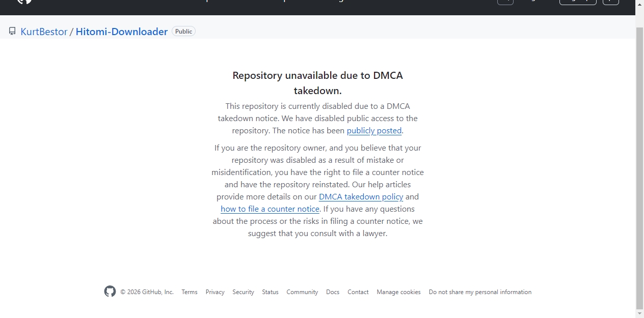Open the Security footer link
This screenshot has width=644, height=318.
tap(243, 292)
